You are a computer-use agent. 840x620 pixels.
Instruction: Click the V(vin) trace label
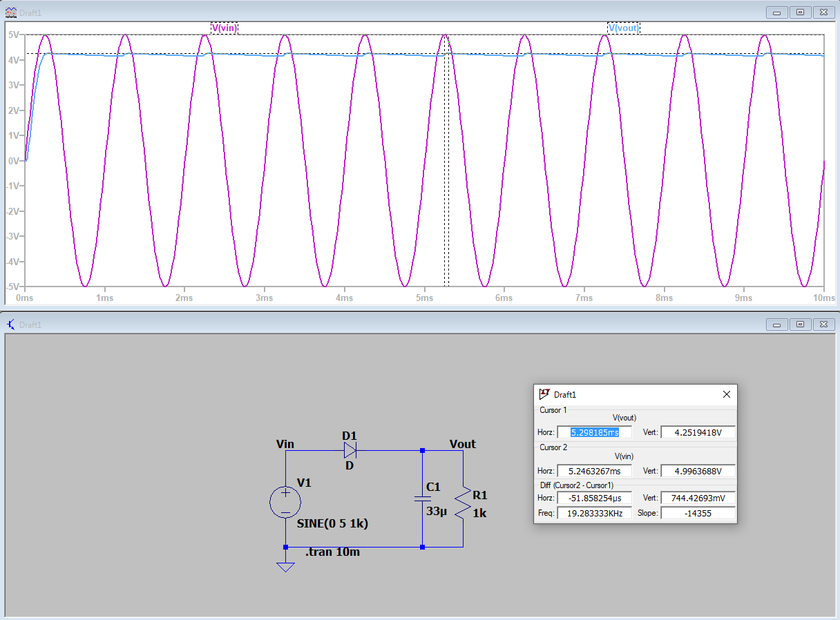tap(224, 28)
